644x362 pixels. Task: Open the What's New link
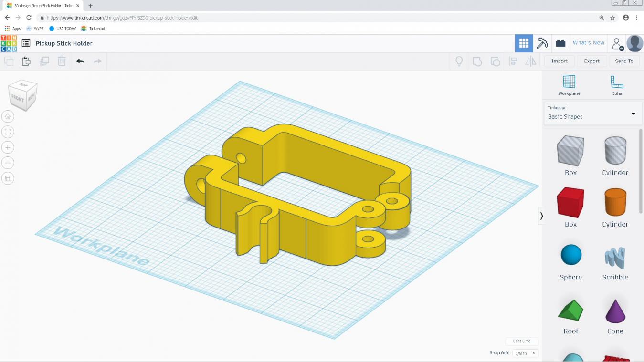589,43
